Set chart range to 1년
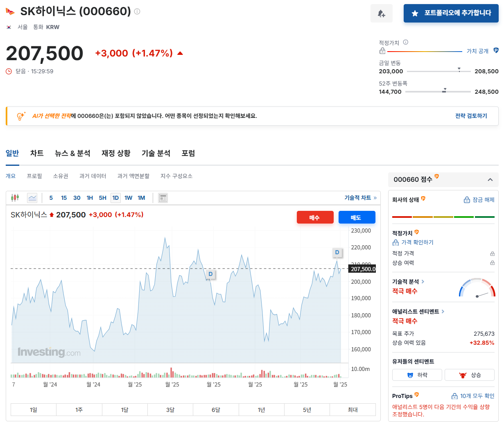Viewport: 504px width, 434px height. pyautogui.click(x=262, y=410)
